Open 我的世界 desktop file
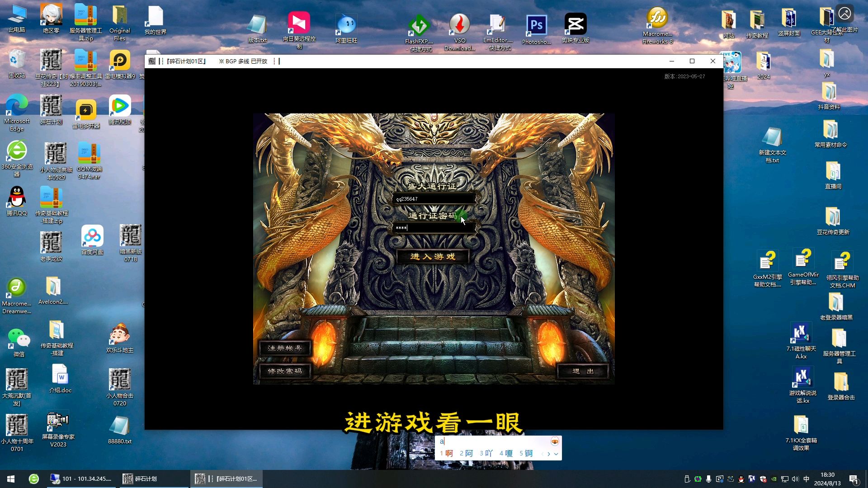 pos(155,20)
